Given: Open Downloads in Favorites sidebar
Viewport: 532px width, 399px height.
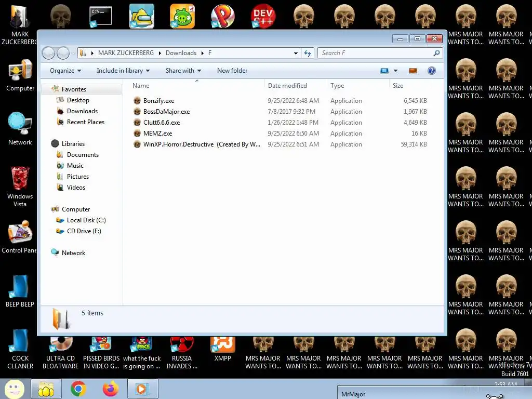Looking at the screenshot, I should (x=82, y=111).
